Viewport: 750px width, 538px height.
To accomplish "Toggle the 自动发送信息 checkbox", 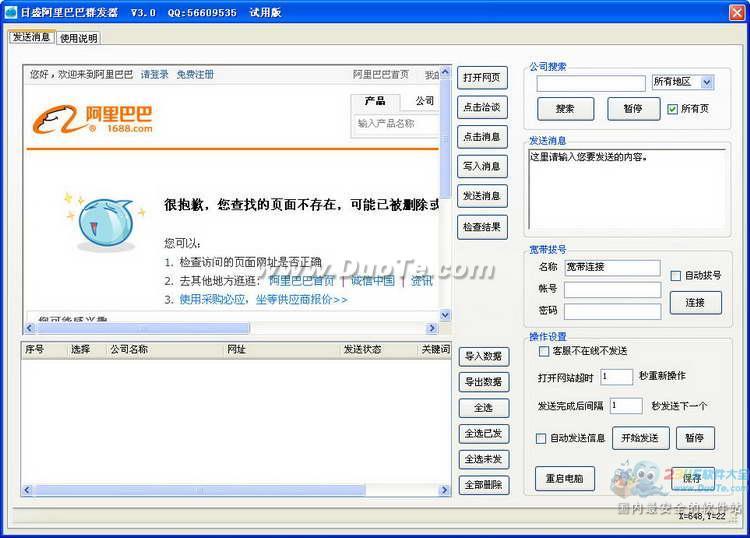I will tap(541, 439).
